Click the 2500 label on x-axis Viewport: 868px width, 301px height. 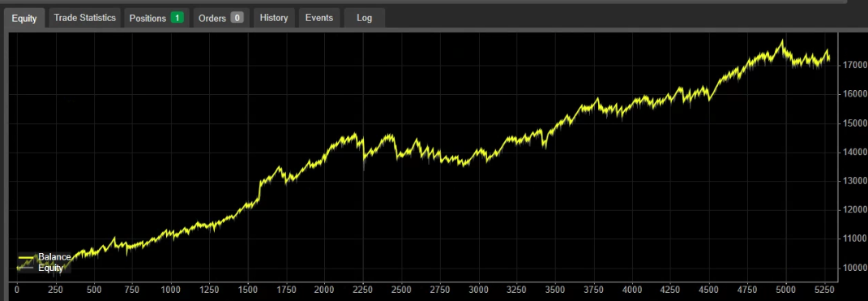pos(401,289)
